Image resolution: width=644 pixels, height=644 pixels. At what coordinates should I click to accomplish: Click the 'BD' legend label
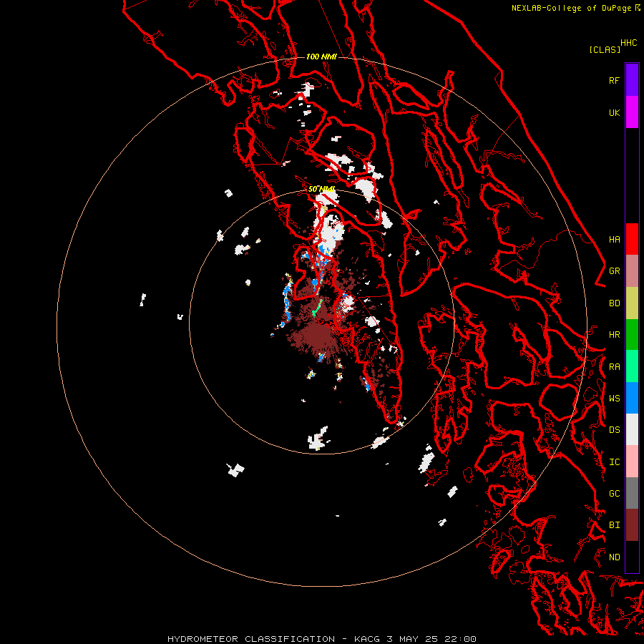click(614, 303)
